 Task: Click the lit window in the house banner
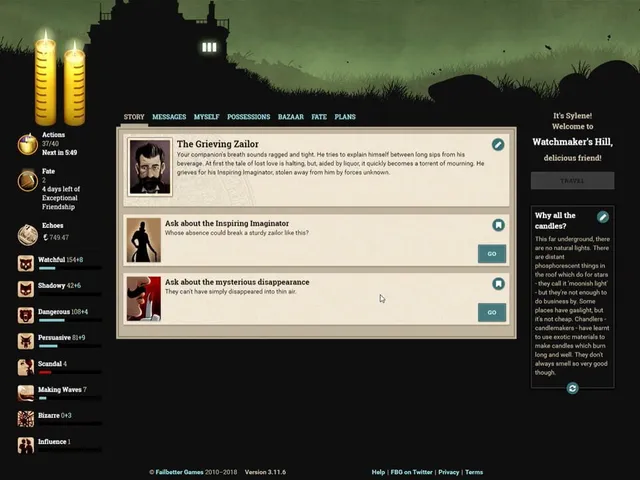tap(209, 47)
